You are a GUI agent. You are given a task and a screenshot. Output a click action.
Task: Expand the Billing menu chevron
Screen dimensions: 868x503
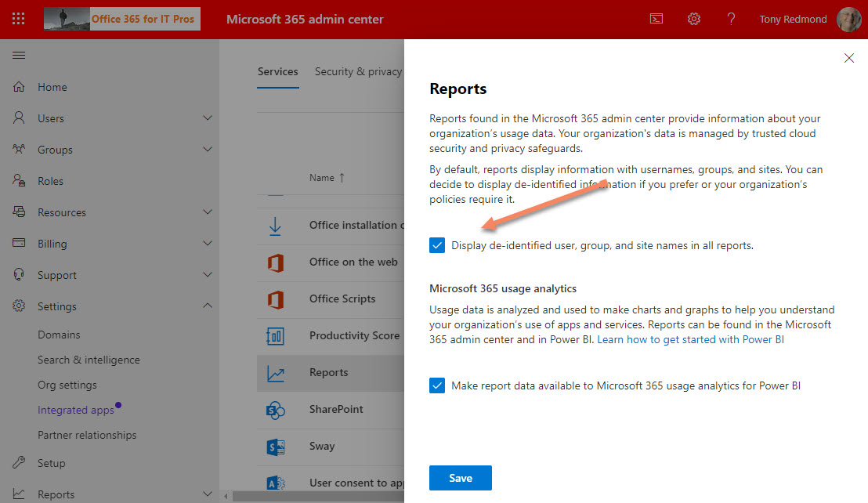tap(208, 244)
